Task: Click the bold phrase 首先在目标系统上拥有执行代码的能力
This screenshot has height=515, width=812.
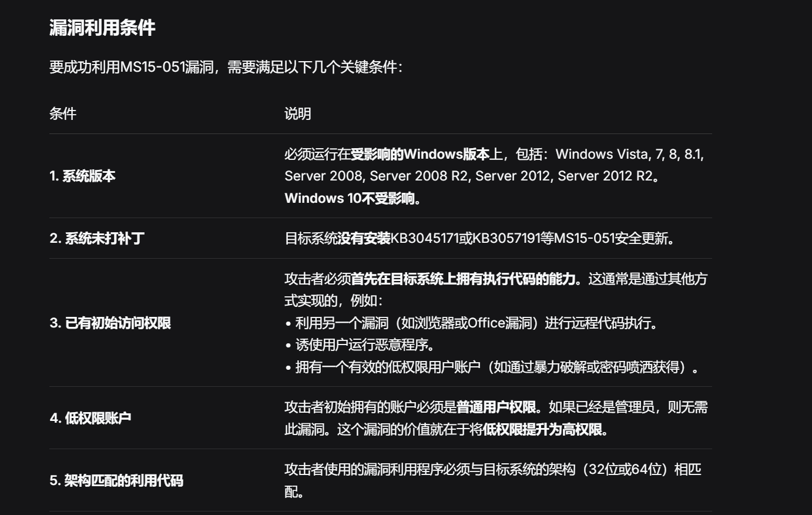Action: pos(463,279)
